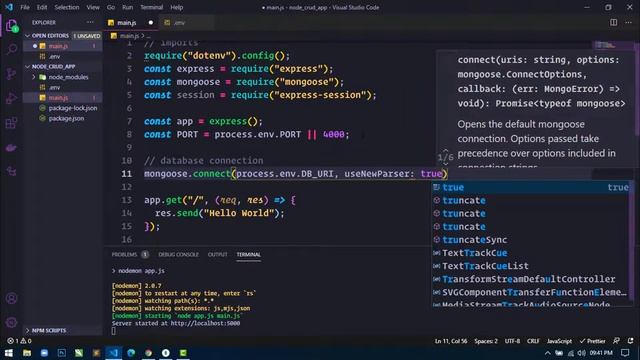The image size is (640, 360).
Task: Click JavaScript language mode status item
Action: pyautogui.click(x=559, y=341)
